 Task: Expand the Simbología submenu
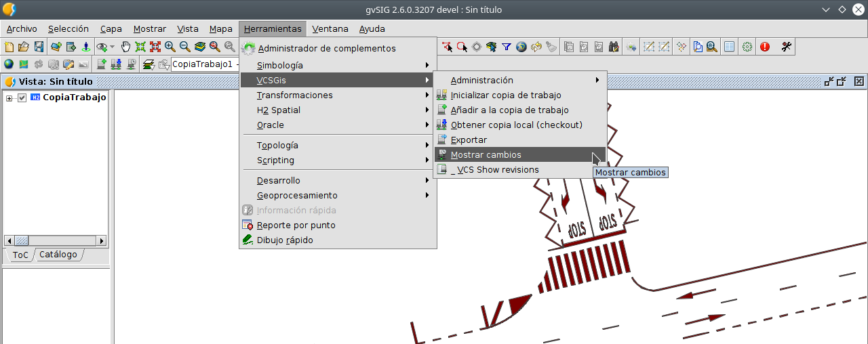[x=338, y=66]
